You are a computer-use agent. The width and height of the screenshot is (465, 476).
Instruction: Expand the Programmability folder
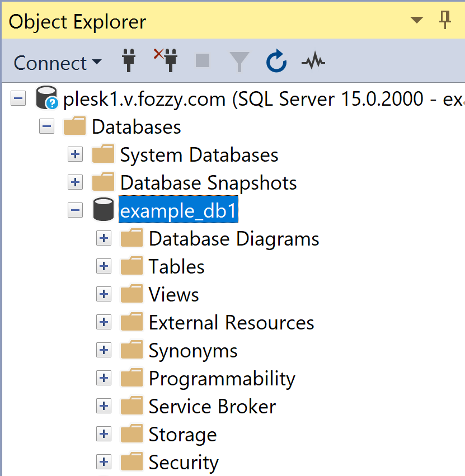(104, 378)
